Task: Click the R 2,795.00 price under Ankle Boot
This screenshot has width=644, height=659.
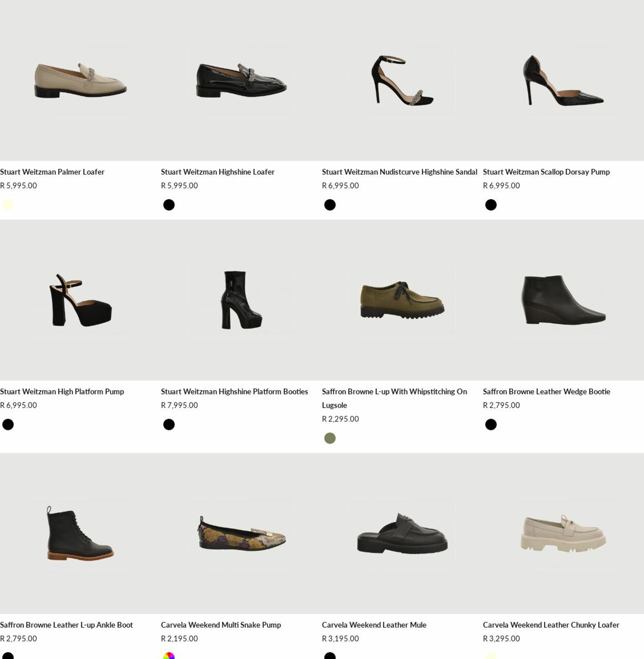Action: 19,639
